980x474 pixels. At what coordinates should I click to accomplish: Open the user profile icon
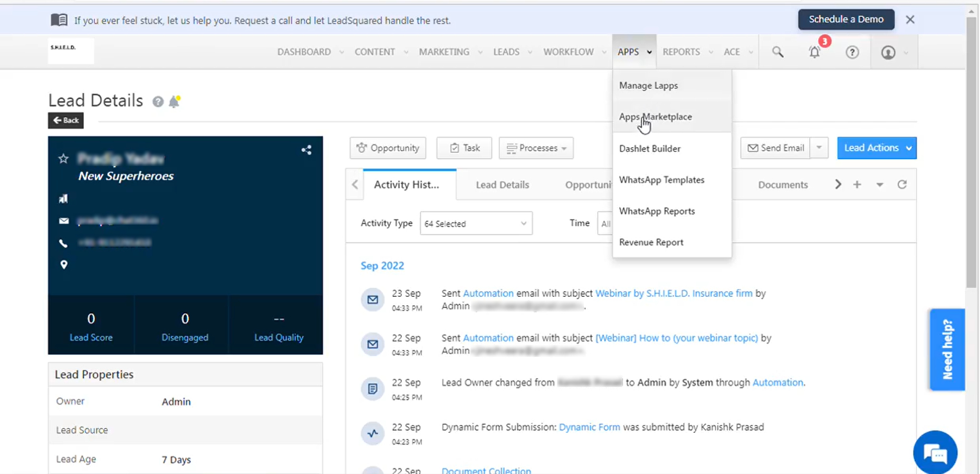pos(888,52)
